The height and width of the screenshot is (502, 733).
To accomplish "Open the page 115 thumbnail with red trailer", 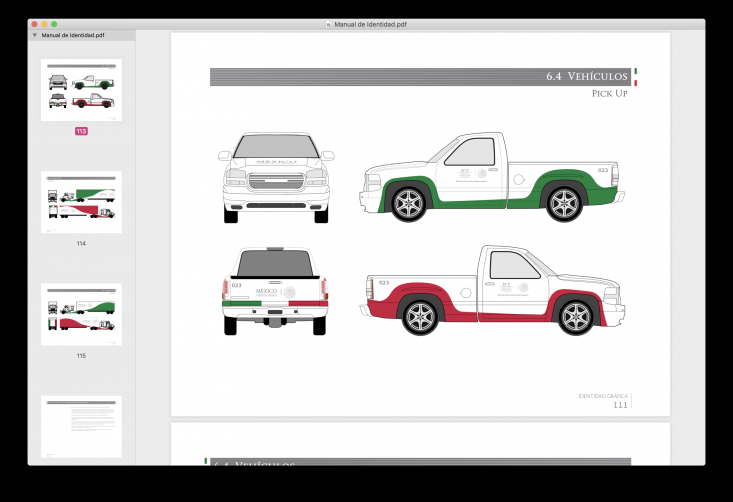I will (x=81, y=314).
